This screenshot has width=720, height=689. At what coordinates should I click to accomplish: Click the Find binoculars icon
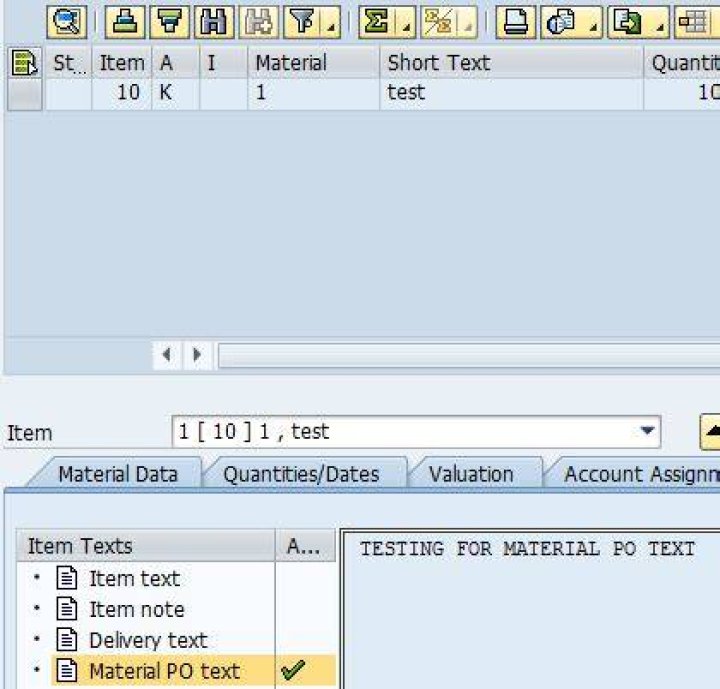coord(214,22)
